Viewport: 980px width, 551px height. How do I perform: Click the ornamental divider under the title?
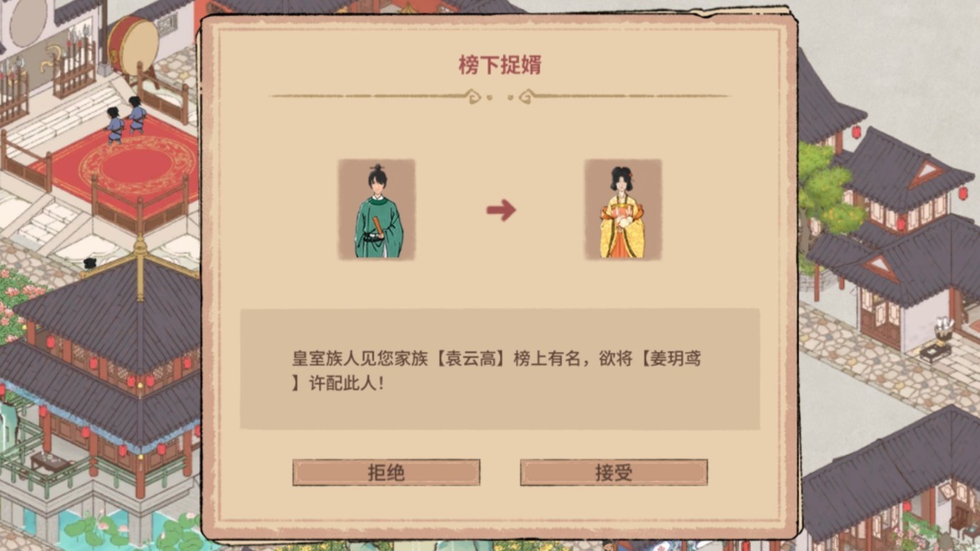click(500, 96)
